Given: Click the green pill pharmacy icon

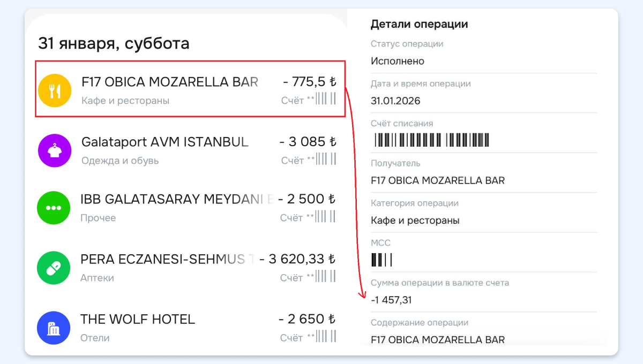Looking at the screenshot, I should point(54,268).
